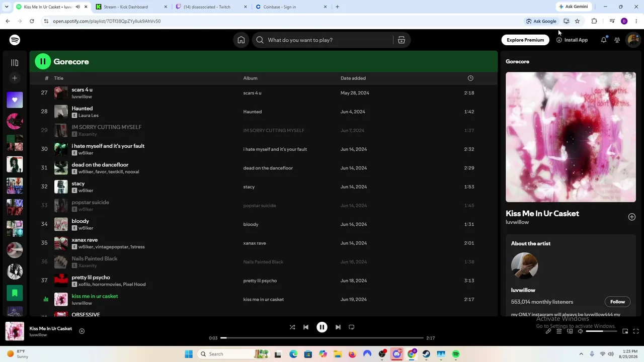Open Chrome extensions puzzle icon
The image size is (644, 362).
pos(594,21)
